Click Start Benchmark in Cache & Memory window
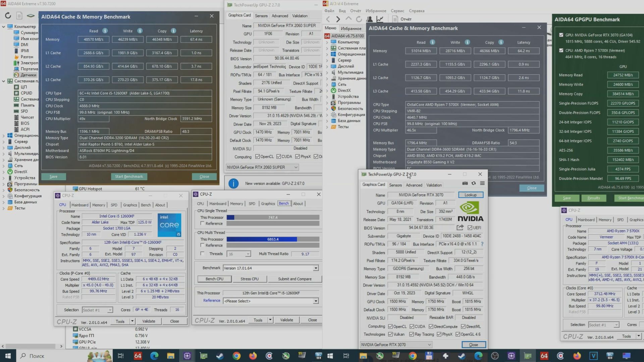Viewport: 644px width, 362px height. point(129,176)
